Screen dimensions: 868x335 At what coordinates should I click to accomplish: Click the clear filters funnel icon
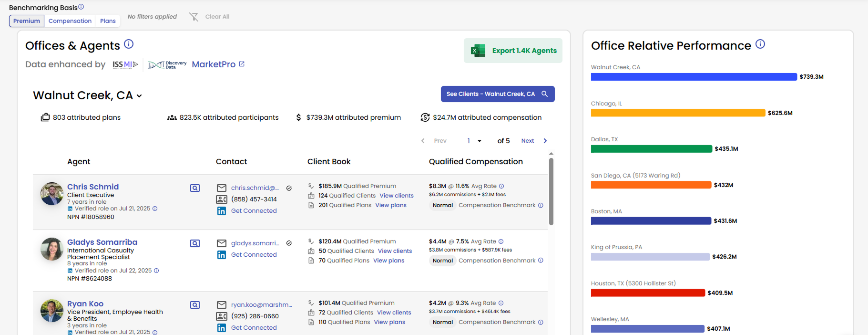(194, 17)
